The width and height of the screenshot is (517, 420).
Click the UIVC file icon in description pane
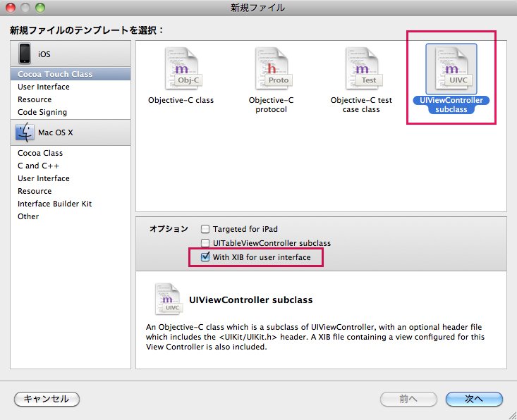click(x=169, y=299)
